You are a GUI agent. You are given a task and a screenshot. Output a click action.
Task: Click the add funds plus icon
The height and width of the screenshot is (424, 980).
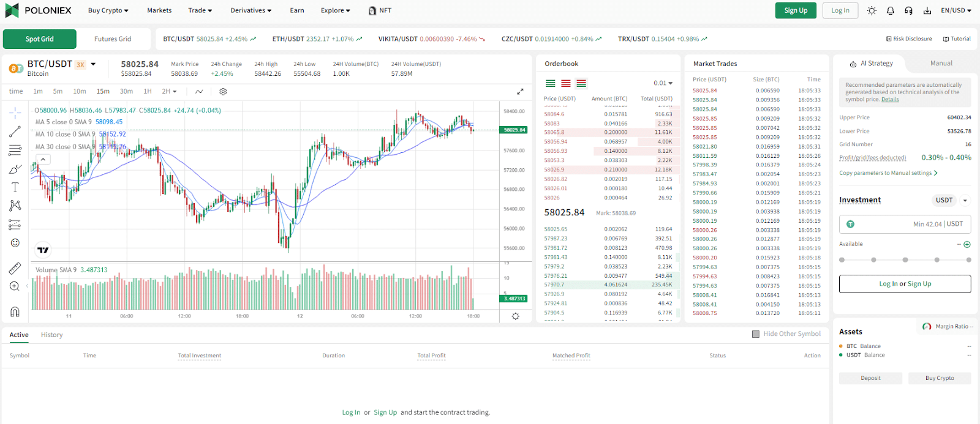coord(967,244)
